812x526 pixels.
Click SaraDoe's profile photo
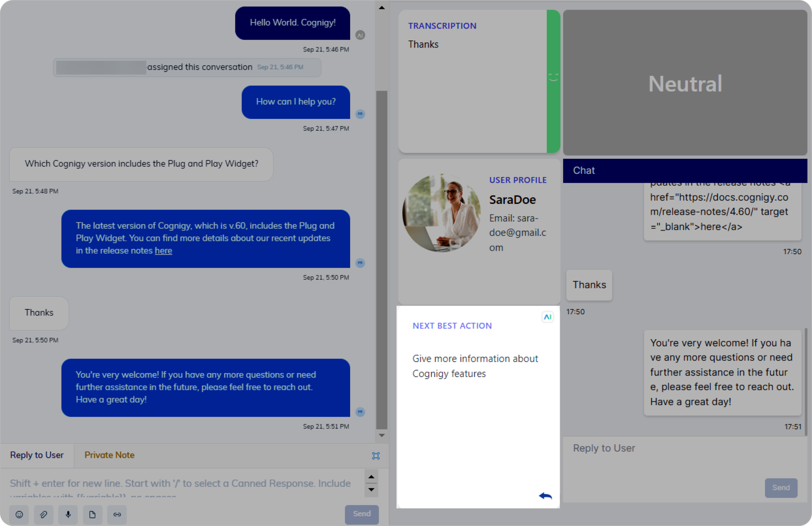(442, 213)
